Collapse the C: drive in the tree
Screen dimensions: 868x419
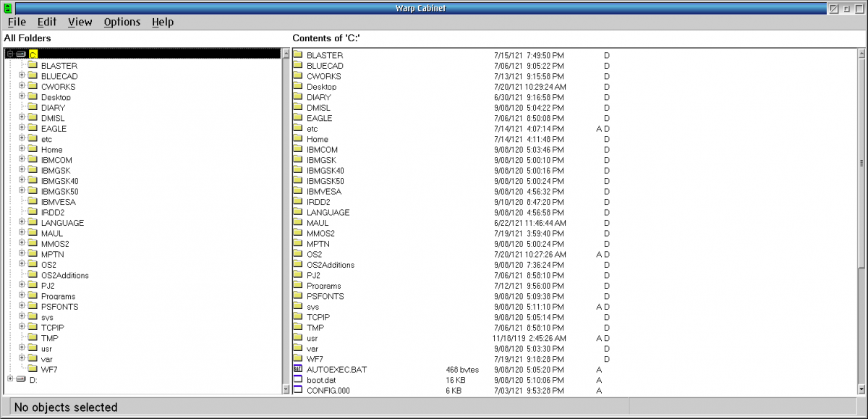click(x=9, y=54)
